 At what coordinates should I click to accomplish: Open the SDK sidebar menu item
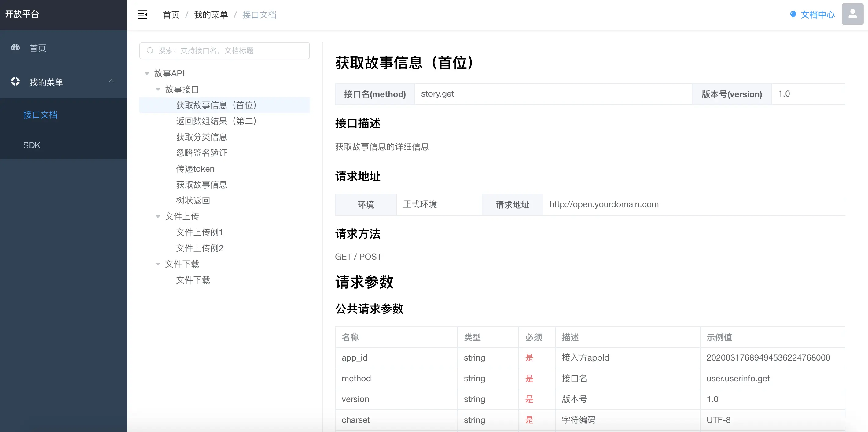[63, 145]
